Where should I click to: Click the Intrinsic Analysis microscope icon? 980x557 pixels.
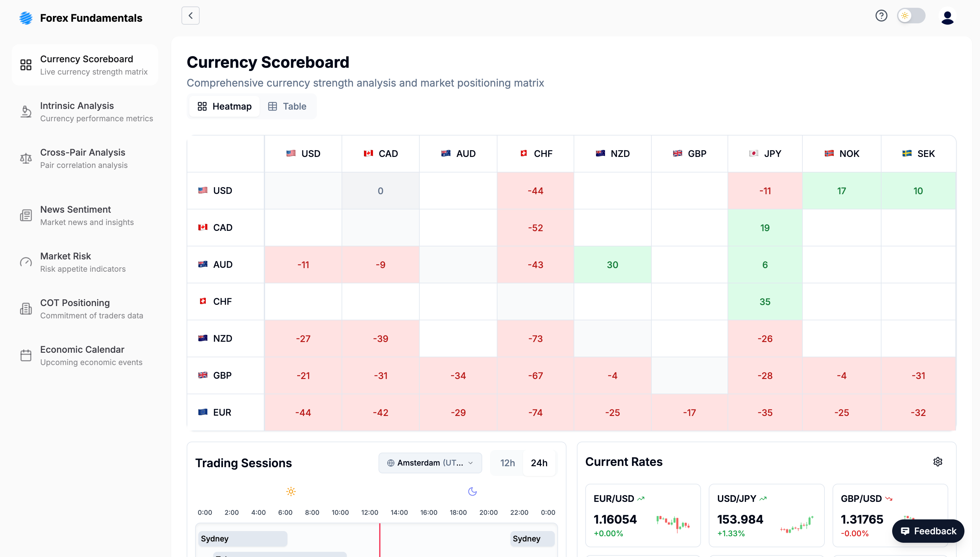click(26, 111)
